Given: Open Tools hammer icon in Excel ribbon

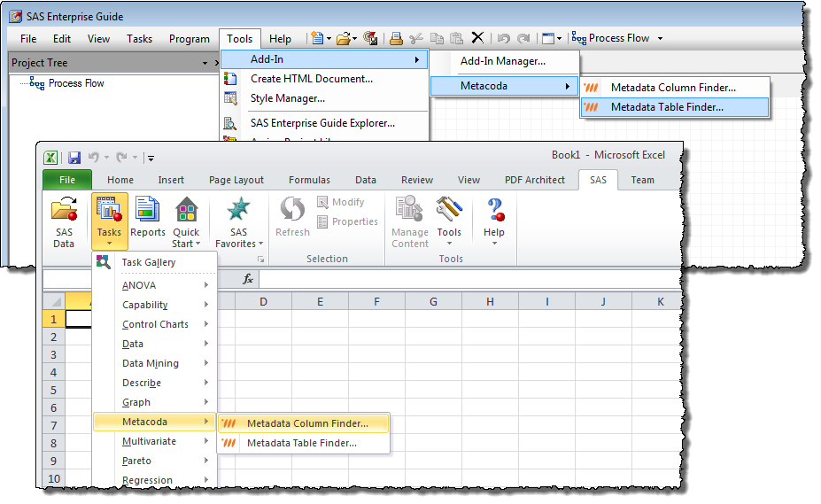Looking at the screenshot, I should tap(449, 209).
